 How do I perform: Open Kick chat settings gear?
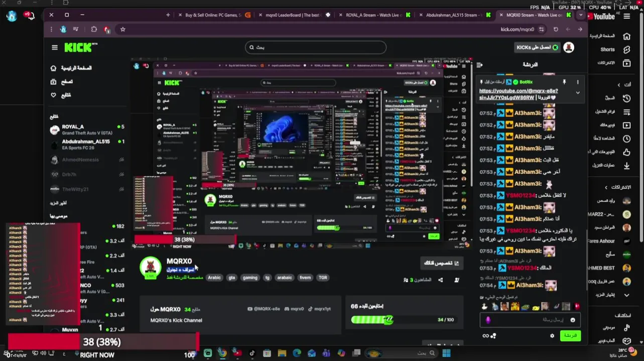pyautogui.click(x=552, y=336)
